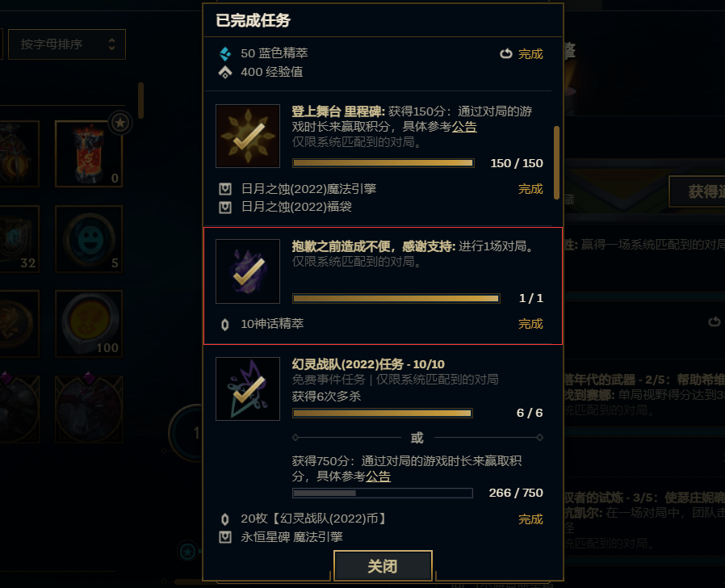This screenshot has width=725, height=588.
Task: Click the missions popup vertical scrollbar
Action: 557,162
